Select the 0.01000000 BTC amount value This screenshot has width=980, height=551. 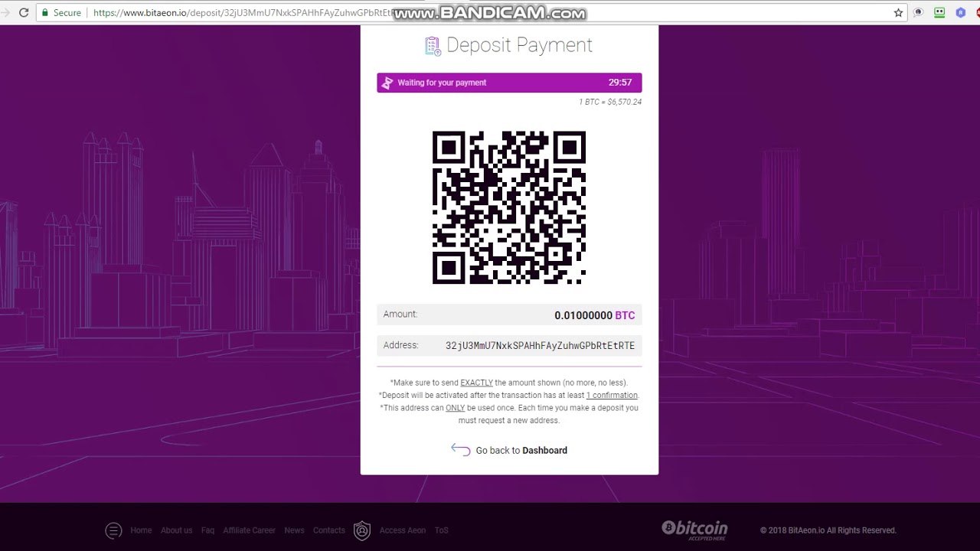[x=594, y=315]
